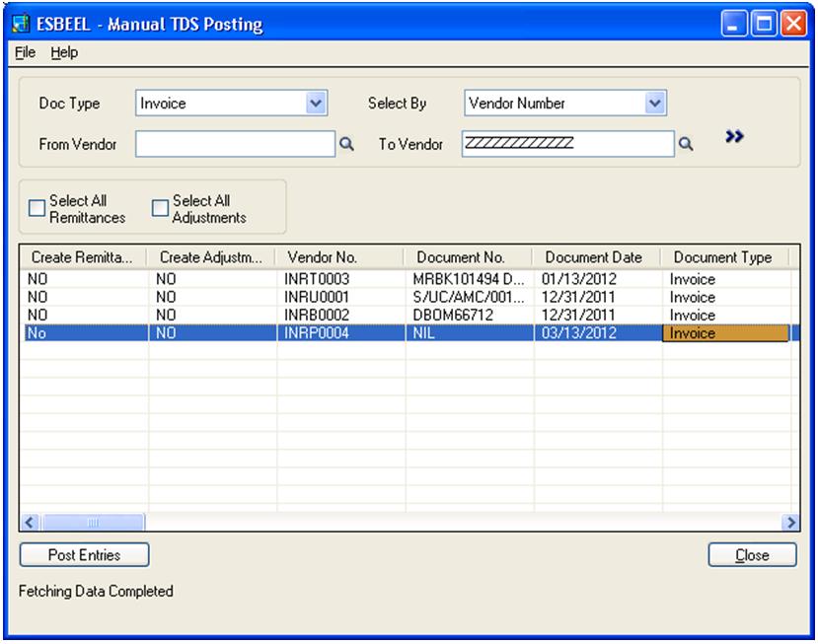This screenshot has height=644, width=818.
Task: Select vendor number INRB0002 cell
Action: 341,315
